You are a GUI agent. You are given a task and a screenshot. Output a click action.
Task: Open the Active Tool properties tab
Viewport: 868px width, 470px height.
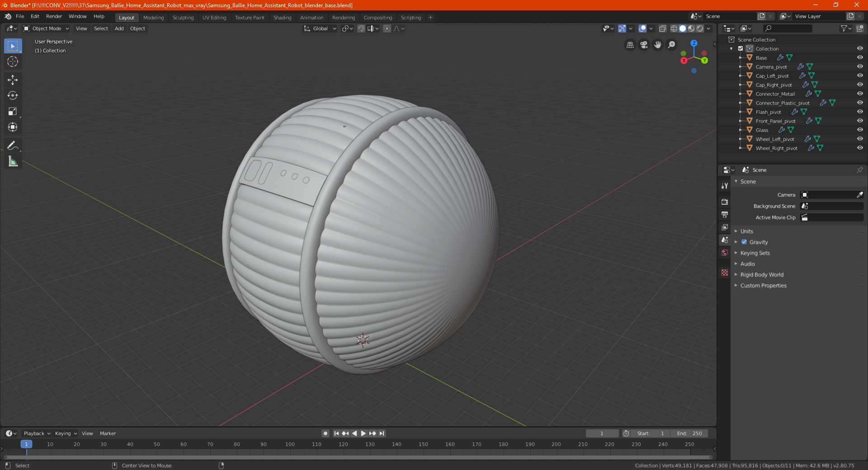click(725, 186)
